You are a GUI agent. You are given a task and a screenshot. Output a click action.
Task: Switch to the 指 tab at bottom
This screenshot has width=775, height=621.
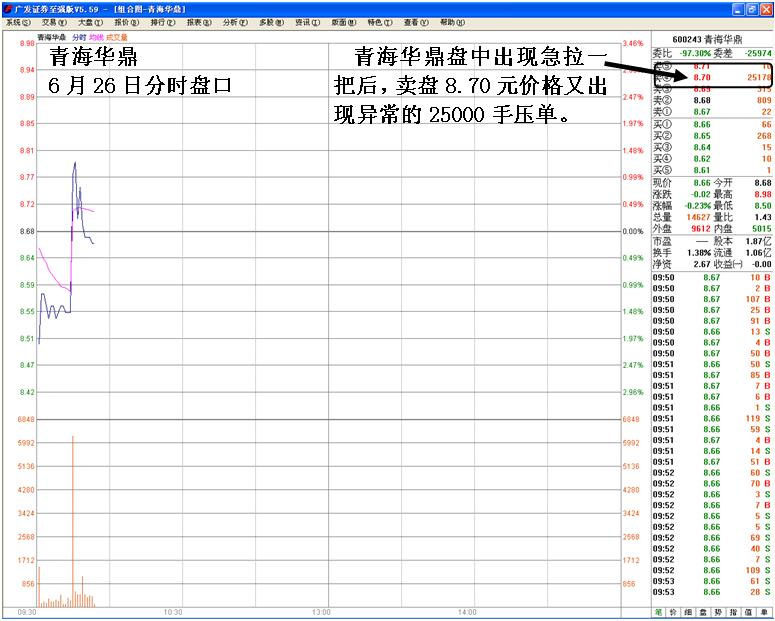point(733,613)
